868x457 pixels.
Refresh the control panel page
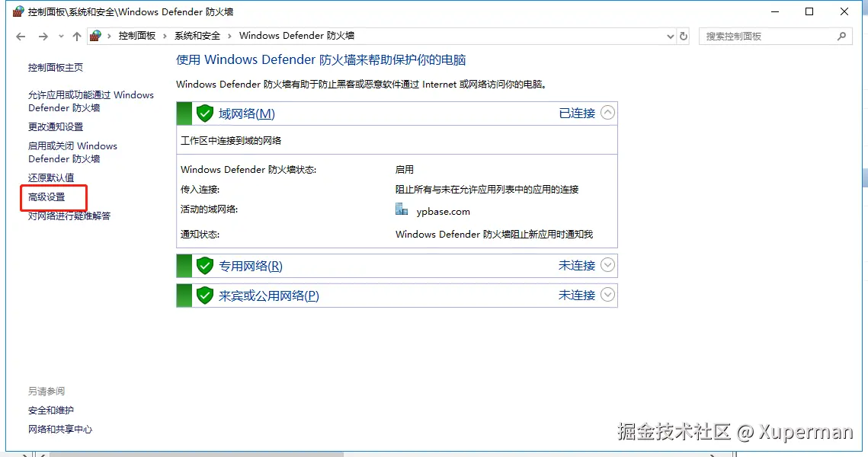[x=684, y=36]
